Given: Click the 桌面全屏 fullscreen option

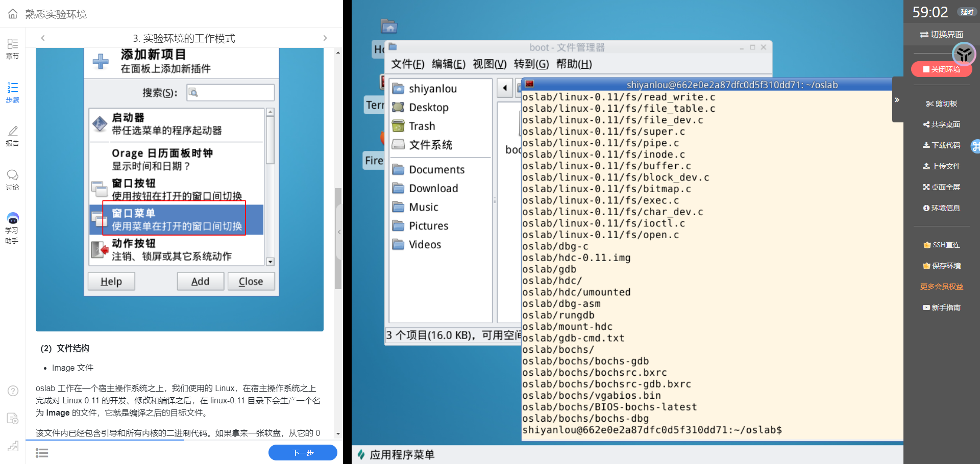Looking at the screenshot, I should 941,187.
